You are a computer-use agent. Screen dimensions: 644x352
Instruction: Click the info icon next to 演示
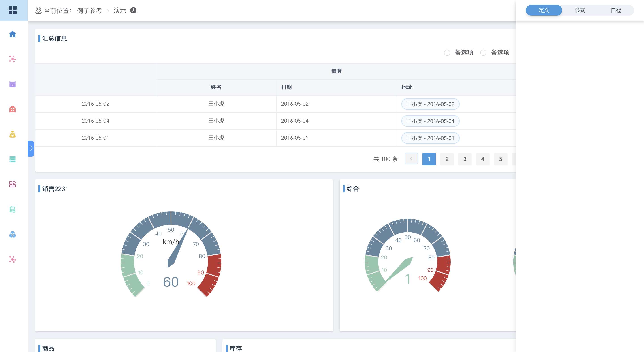click(133, 10)
